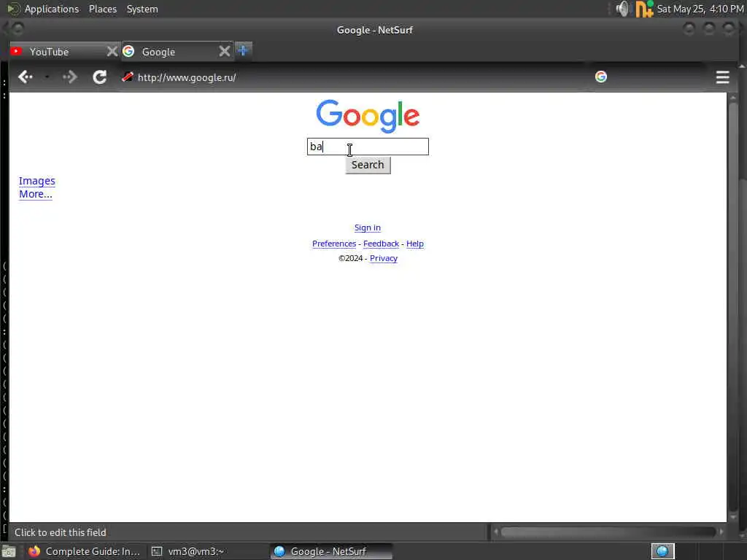Click the orange network tray icon
Screen dimensions: 747x560
tap(643, 9)
